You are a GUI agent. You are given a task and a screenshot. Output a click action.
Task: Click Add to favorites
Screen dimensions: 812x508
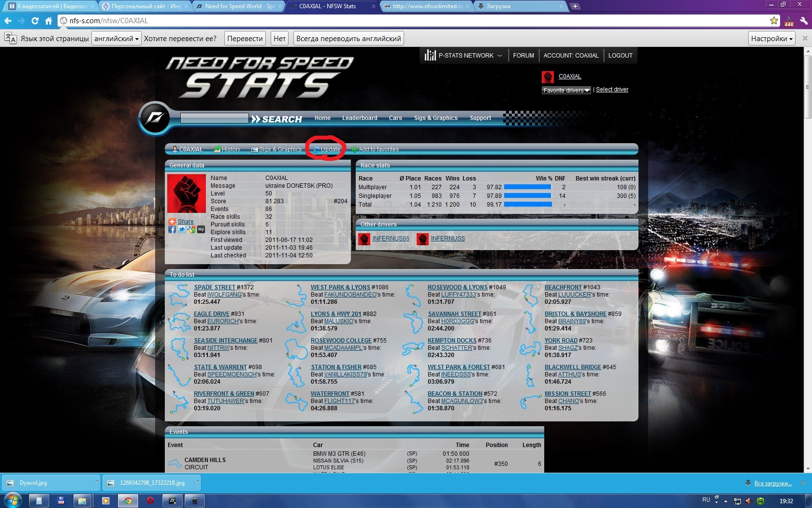coord(375,149)
